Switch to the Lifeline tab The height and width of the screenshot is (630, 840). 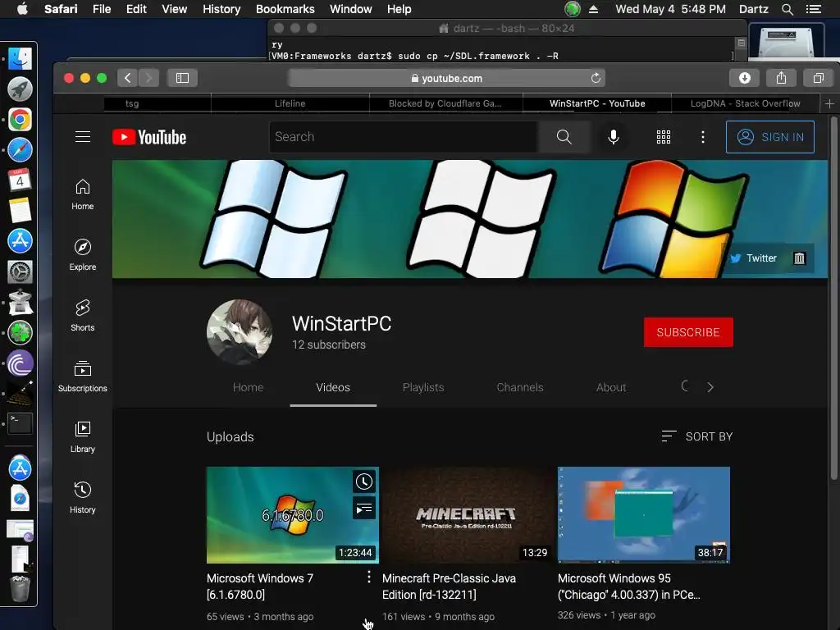290,103
